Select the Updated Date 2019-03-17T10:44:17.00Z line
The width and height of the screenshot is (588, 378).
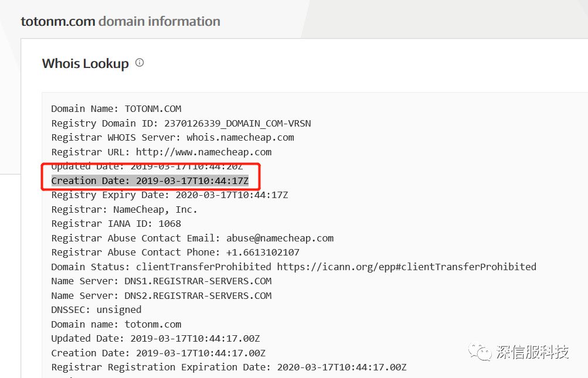point(155,339)
